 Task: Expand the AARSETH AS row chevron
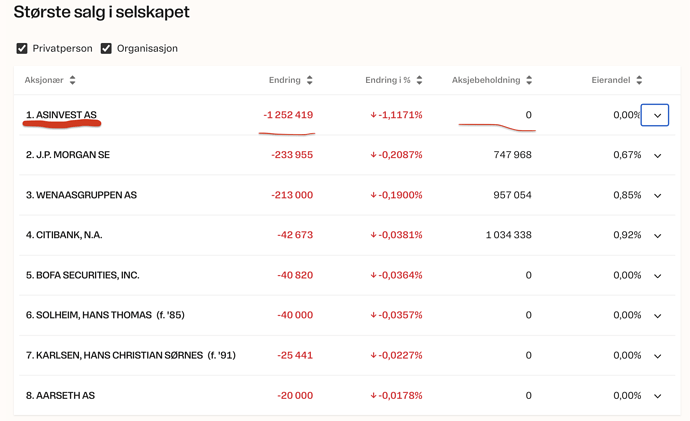[x=657, y=396]
